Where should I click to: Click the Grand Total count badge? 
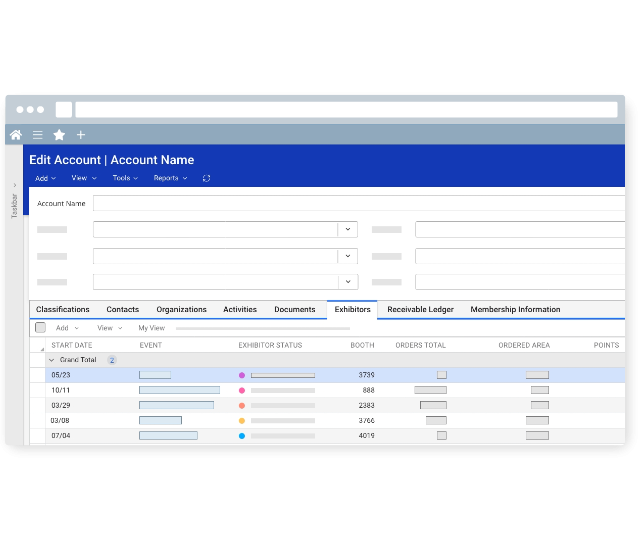point(112,360)
